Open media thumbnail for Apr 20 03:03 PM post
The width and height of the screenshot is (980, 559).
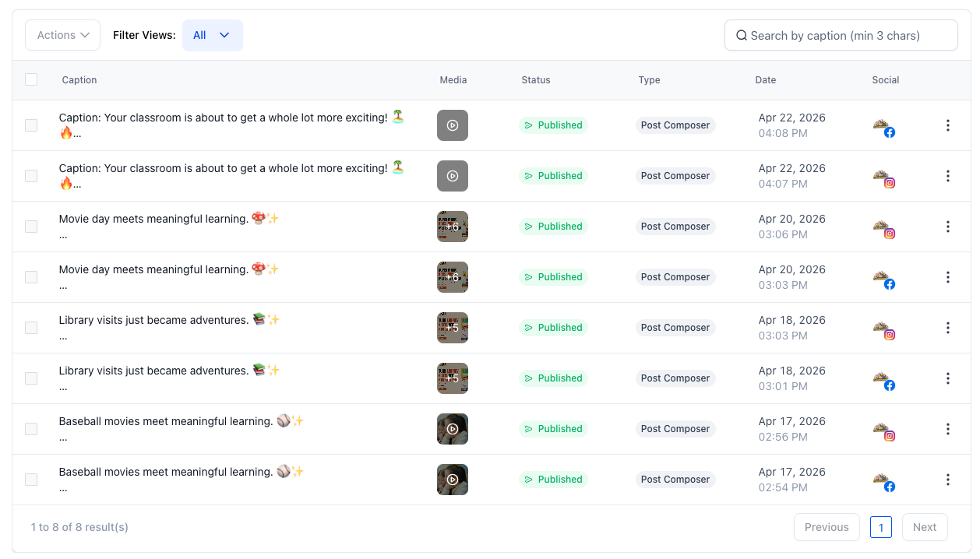pyautogui.click(x=452, y=277)
